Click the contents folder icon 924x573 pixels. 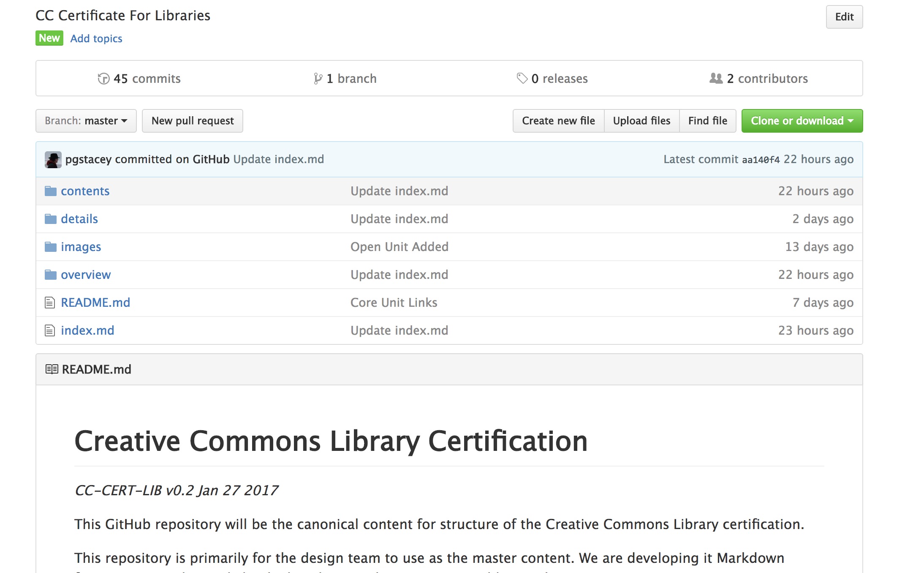51,191
